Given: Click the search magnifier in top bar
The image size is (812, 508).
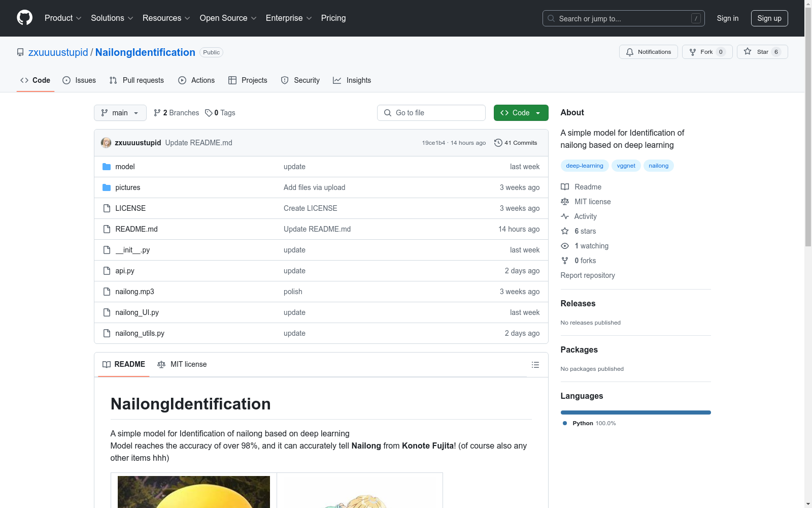Looking at the screenshot, I should [x=551, y=18].
